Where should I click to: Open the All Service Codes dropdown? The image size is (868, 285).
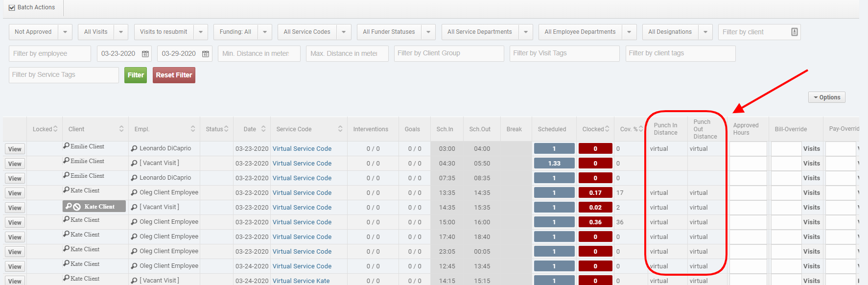343,32
